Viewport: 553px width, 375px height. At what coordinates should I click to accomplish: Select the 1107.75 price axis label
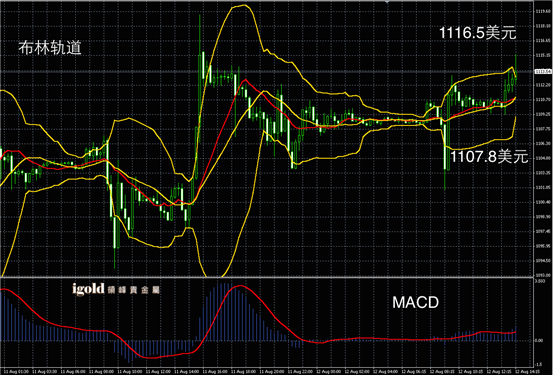coord(544,129)
